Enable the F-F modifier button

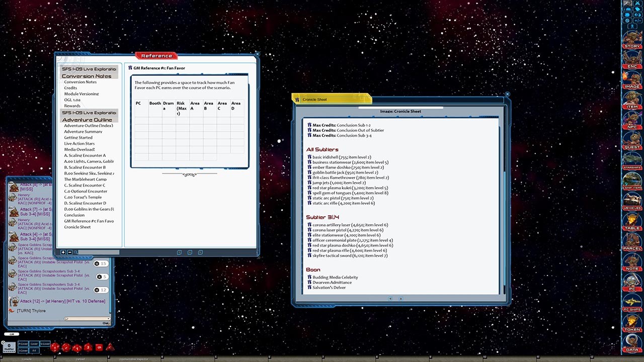pos(34,350)
